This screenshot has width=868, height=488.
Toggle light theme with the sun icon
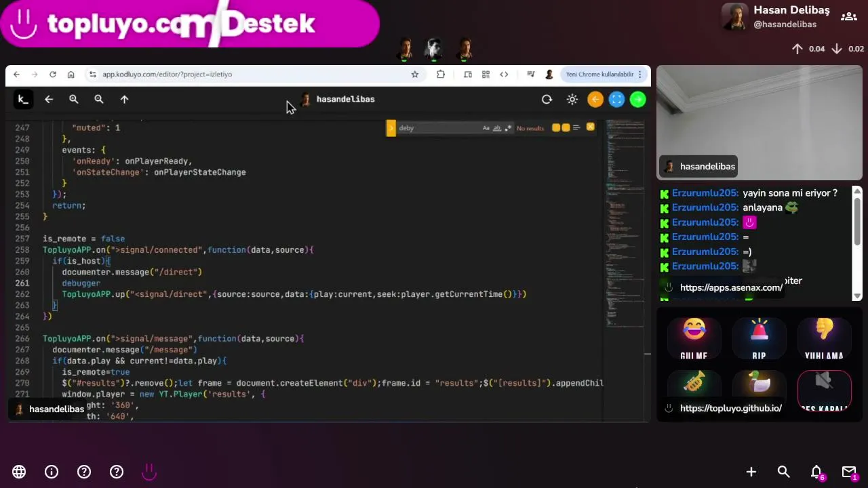pyautogui.click(x=572, y=100)
